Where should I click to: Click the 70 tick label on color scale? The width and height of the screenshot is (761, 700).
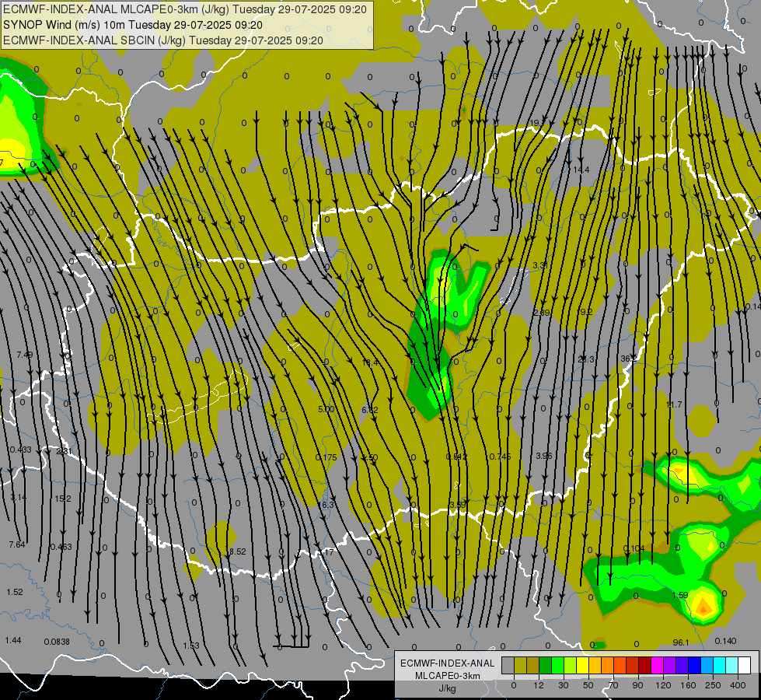coord(613,685)
